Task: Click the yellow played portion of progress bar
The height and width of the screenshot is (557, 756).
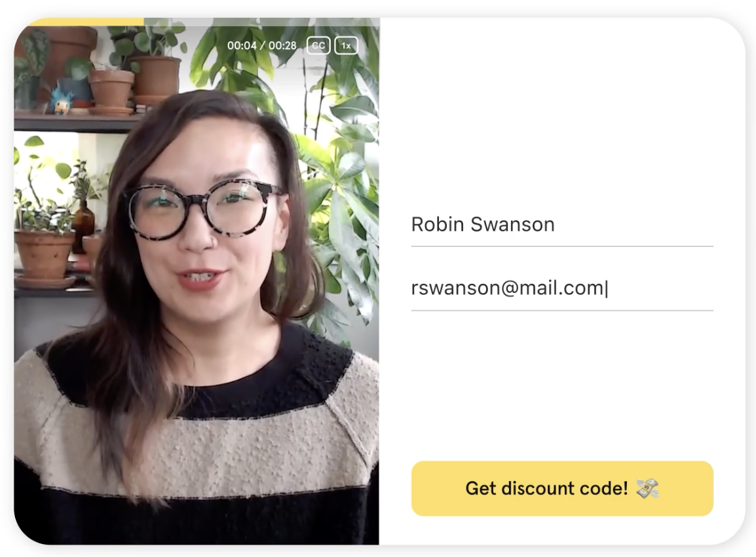Action: 79,22
